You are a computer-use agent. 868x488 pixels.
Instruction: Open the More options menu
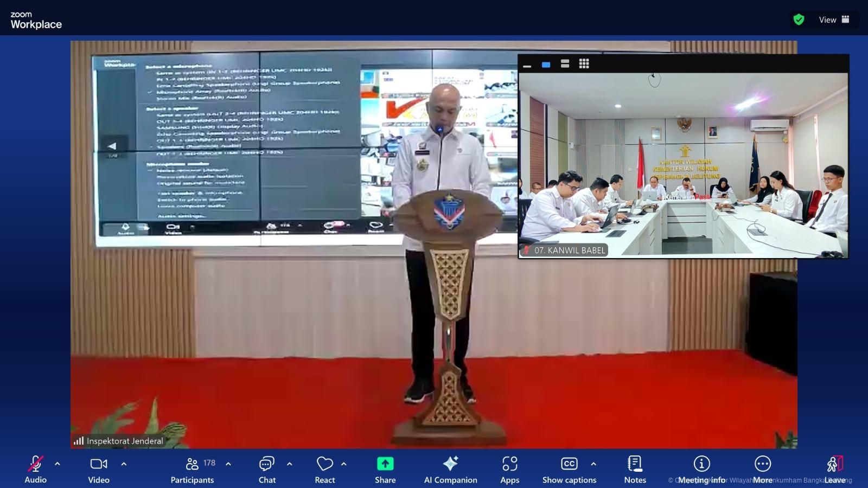(763, 469)
